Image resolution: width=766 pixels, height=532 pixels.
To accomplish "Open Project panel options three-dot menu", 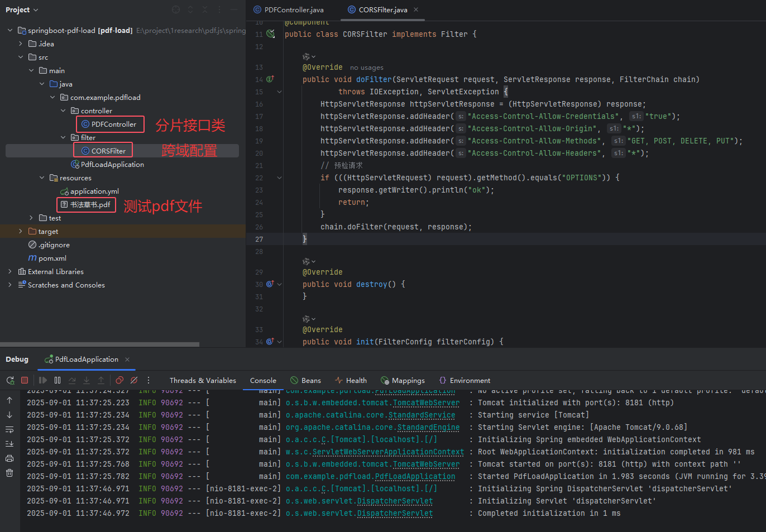I will pos(219,9).
